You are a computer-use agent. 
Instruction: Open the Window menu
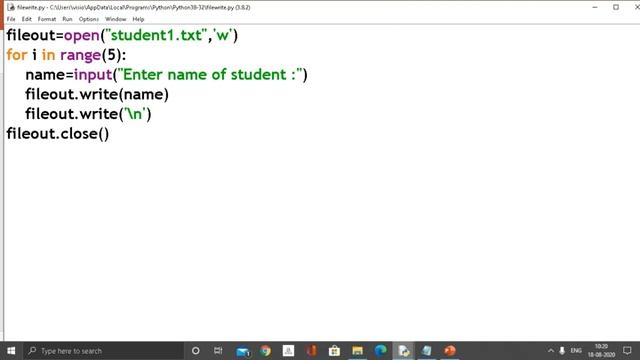click(x=116, y=19)
